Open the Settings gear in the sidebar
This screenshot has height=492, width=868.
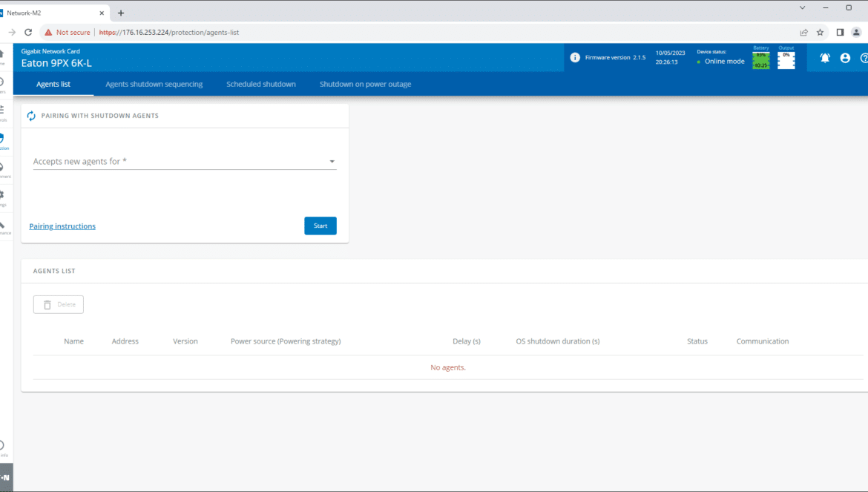(x=2, y=197)
